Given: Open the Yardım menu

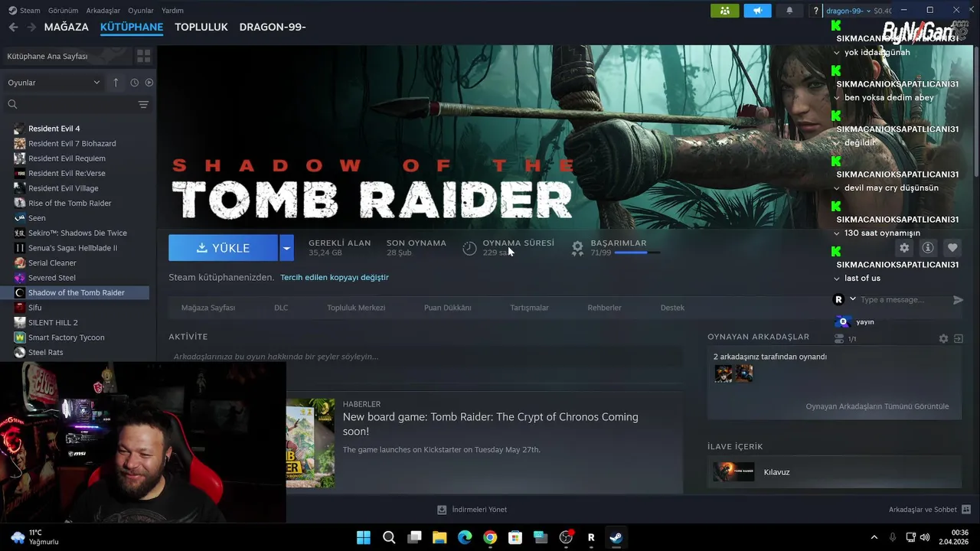Looking at the screenshot, I should [x=172, y=11].
